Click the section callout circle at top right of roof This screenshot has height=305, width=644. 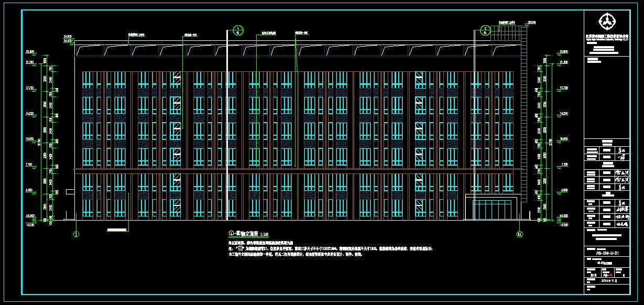pyautogui.click(x=486, y=29)
